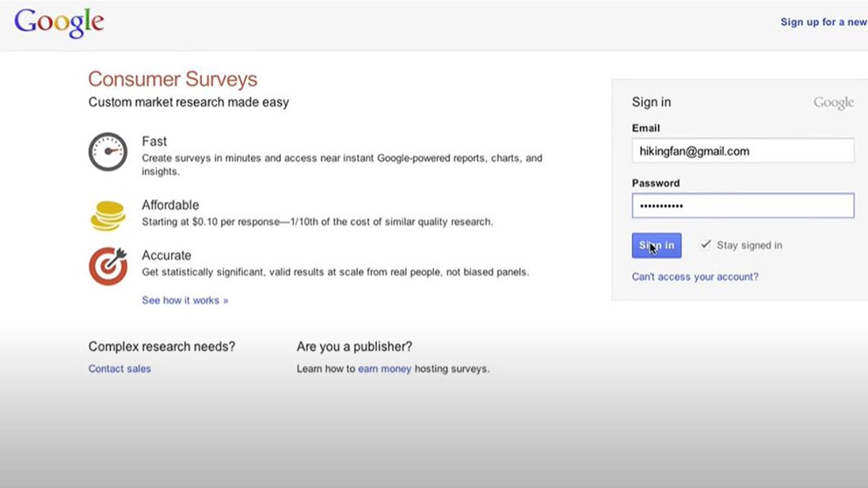Click the Email input field
The image size is (868, 488).
tap(743, 150)
